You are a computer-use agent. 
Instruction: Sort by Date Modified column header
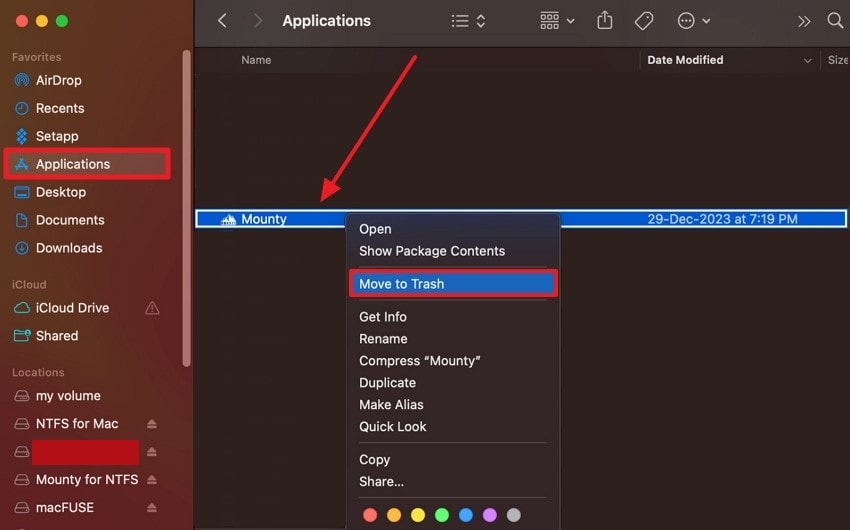[x=685, y=60]
